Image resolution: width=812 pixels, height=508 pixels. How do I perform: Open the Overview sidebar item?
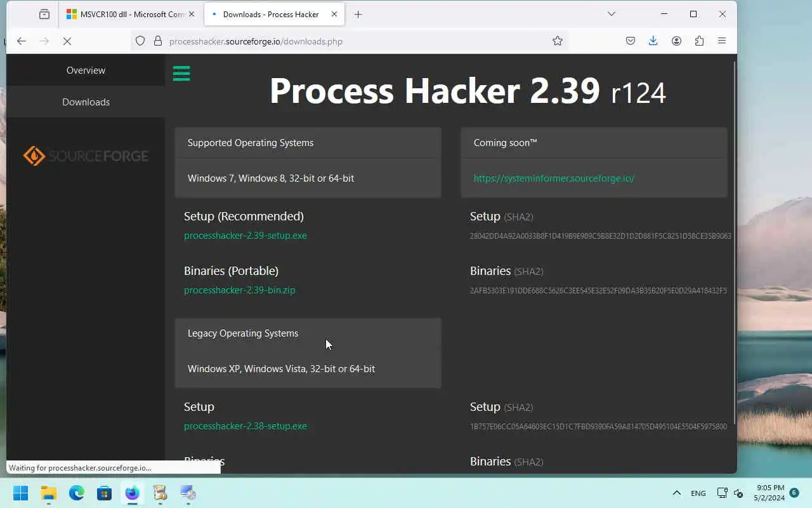86,70
